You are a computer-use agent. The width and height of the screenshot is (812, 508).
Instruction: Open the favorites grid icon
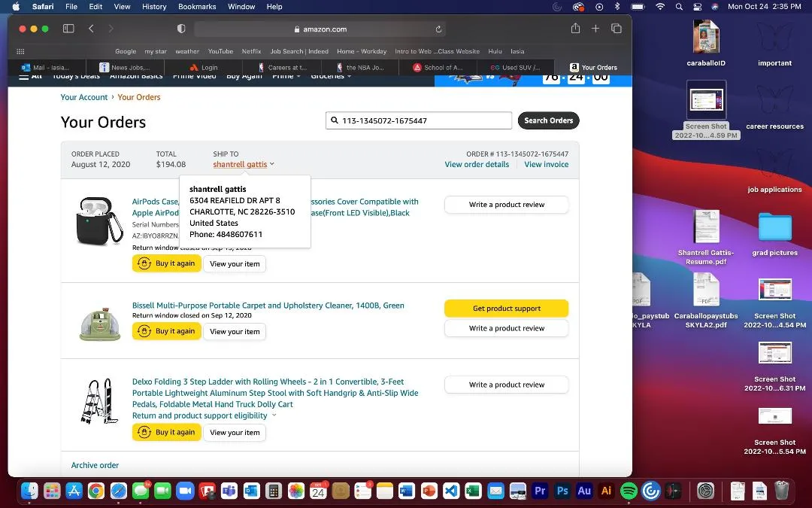pos(21,51)
